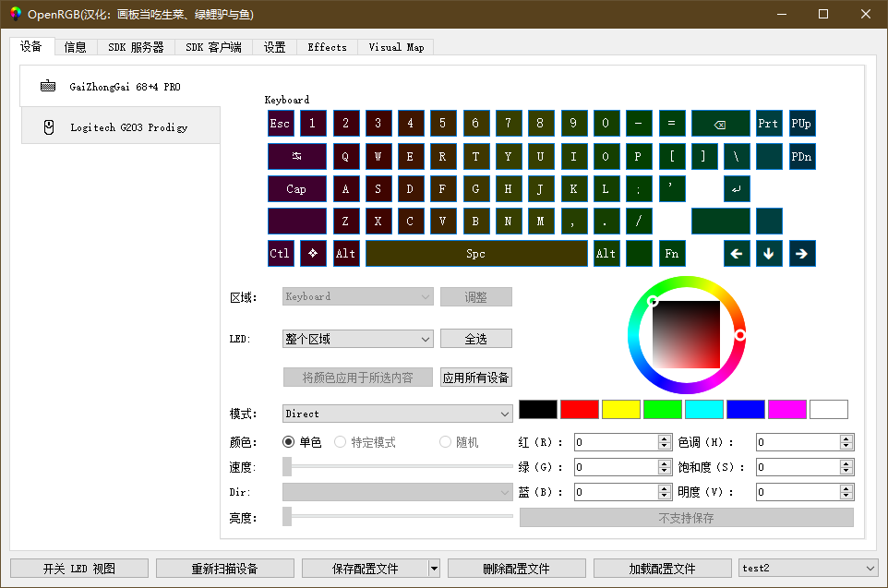
Task: Click the left arrow key
Action: coord(737,254)
